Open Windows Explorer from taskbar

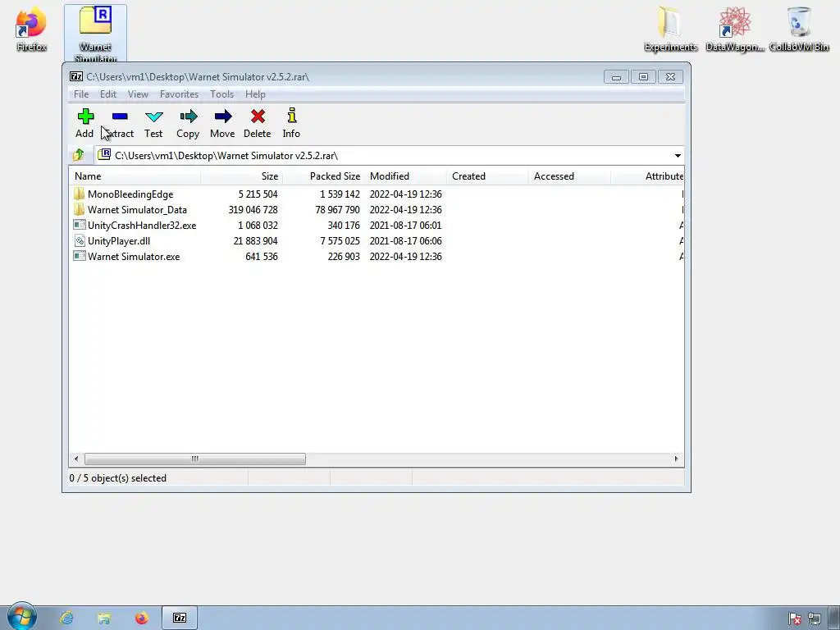pyautogui.click(x=104, y=618)
